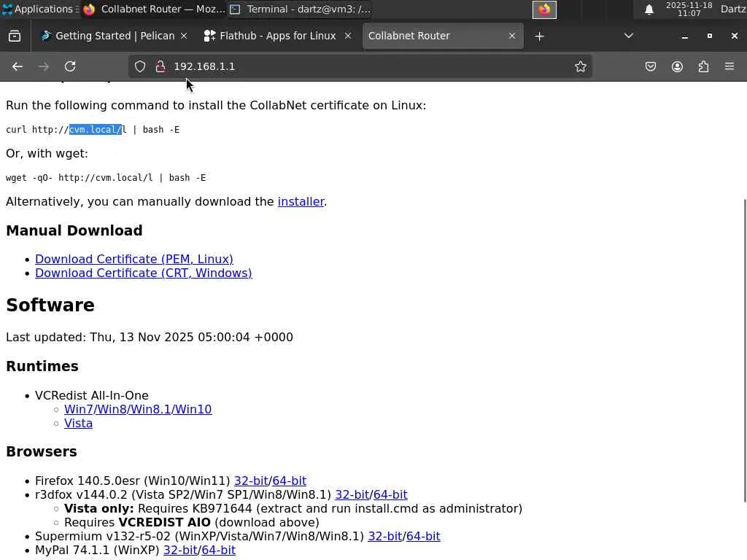The image size is (747, 560).
Task: Click the insecure connection padlock icon
Action: pyautogui.click(x=160, y=66)
